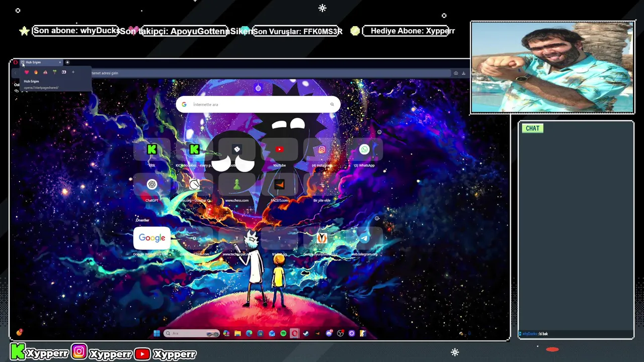Open Counter-Strike icon in the taskbar
The image size is (644, 362).
tap(363, 333)
